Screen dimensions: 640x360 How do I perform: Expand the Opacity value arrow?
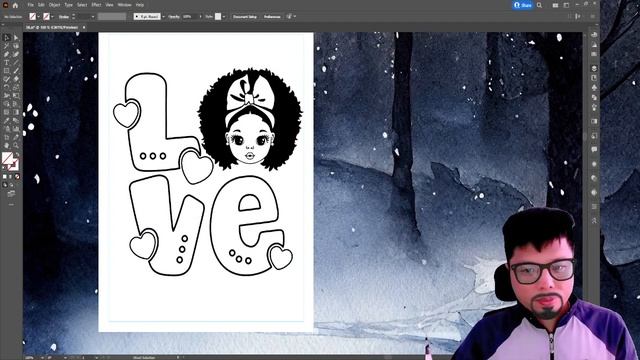[x=200, y=17]
